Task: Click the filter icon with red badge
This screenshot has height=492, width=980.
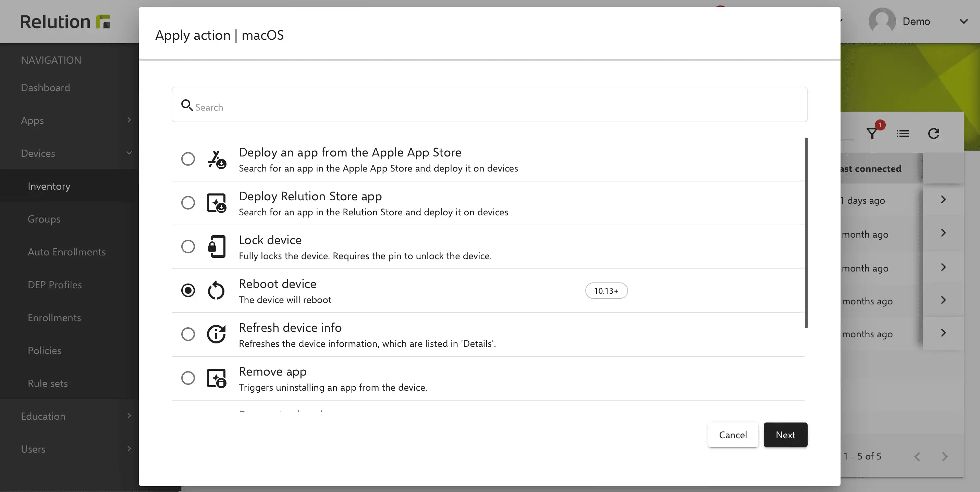Action: [872, 134]
